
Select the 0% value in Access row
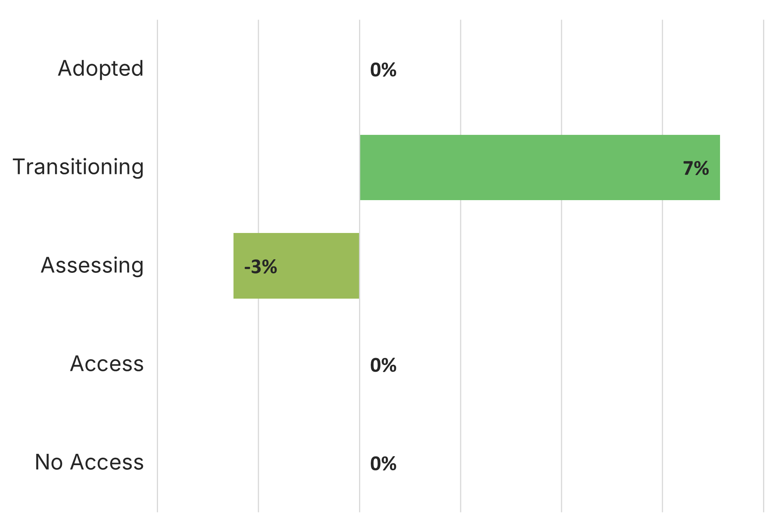[383, 365]
